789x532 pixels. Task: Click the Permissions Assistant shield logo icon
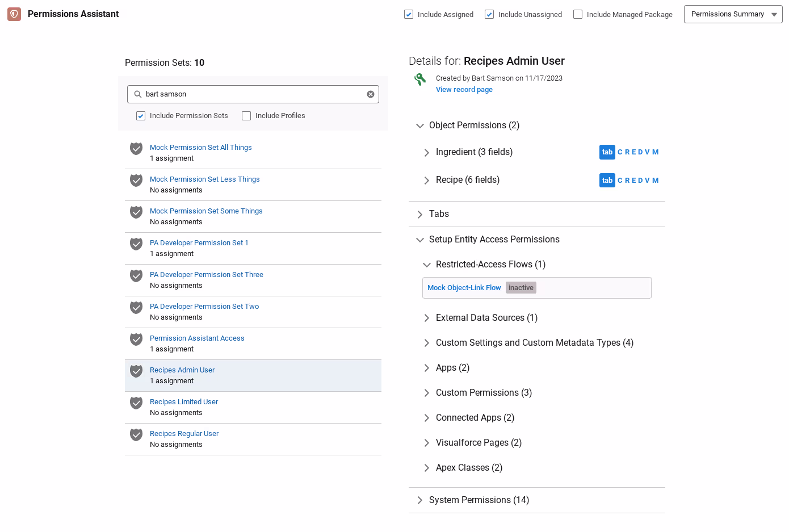click(x=14, y=14)
